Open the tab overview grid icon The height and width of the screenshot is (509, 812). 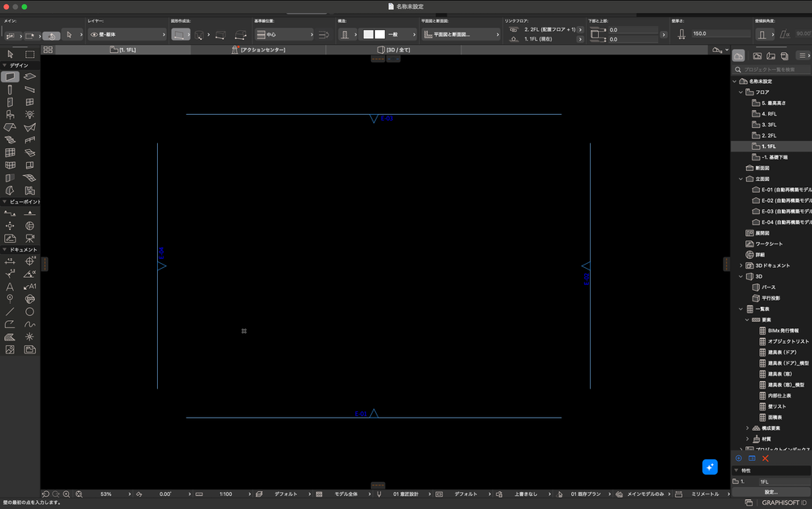48,50
